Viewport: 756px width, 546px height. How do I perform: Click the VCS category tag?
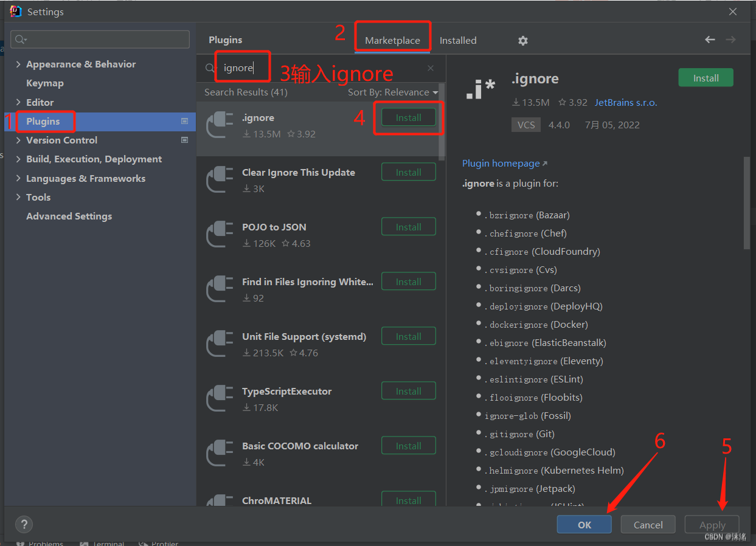click(x=526, y=125)
